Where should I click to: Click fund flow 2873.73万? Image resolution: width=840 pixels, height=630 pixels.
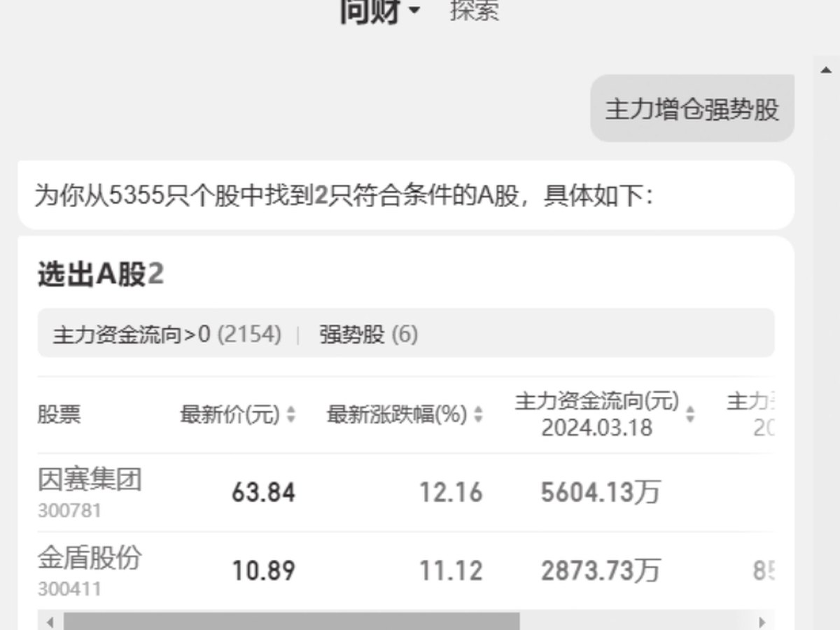click(x=601, y=570)
